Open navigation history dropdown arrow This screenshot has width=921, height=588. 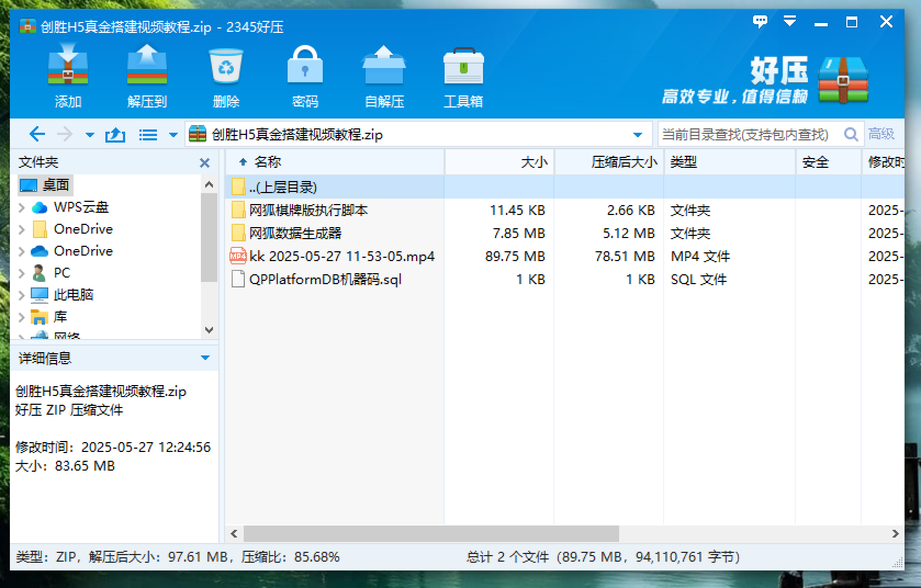pos(90,135)
